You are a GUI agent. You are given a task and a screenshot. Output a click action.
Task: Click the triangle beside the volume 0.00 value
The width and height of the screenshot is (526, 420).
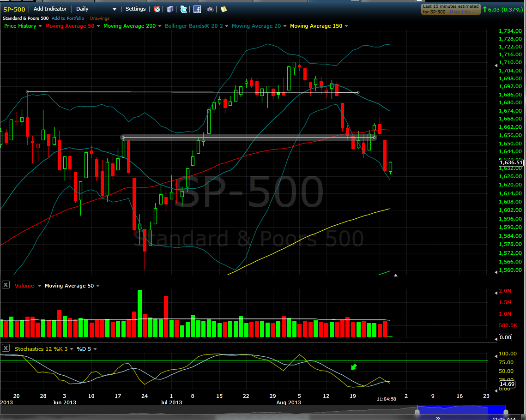(x=496, y=339)
